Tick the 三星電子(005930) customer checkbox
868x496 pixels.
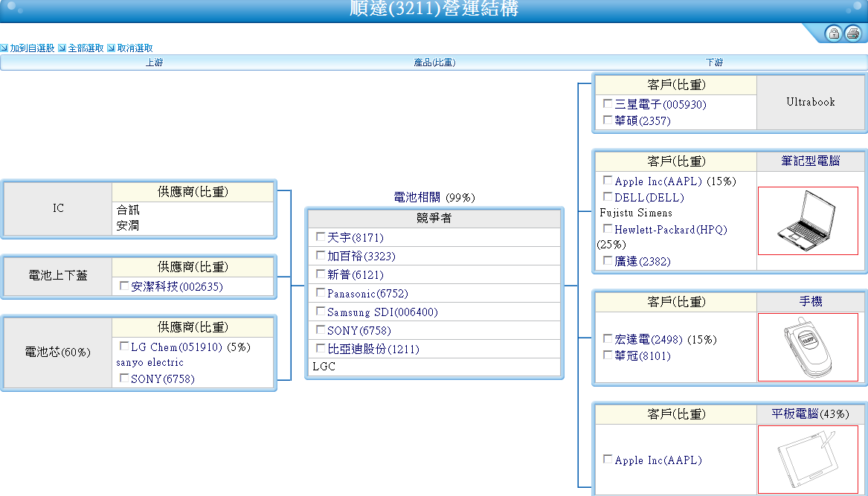click(607, 103)
